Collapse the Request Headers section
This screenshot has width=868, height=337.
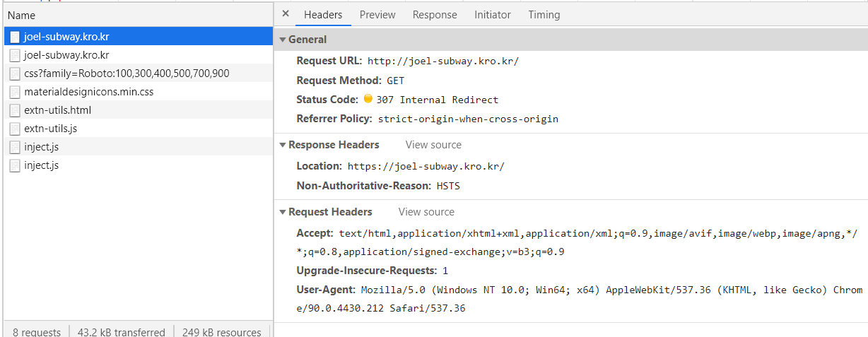coord(283,212)
